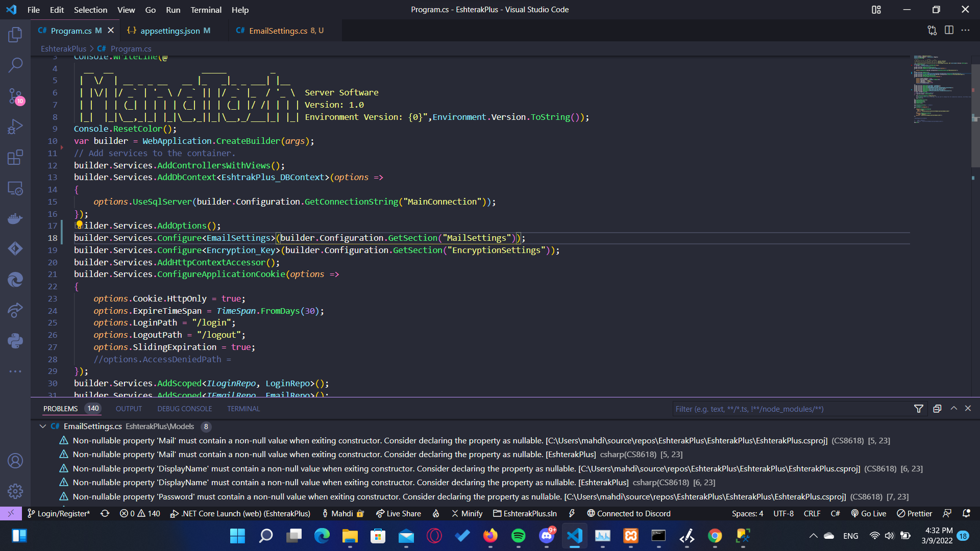980x551 pixels.
Task: Open Source Control view with 10 changes
Action: [x=15, y=96]
